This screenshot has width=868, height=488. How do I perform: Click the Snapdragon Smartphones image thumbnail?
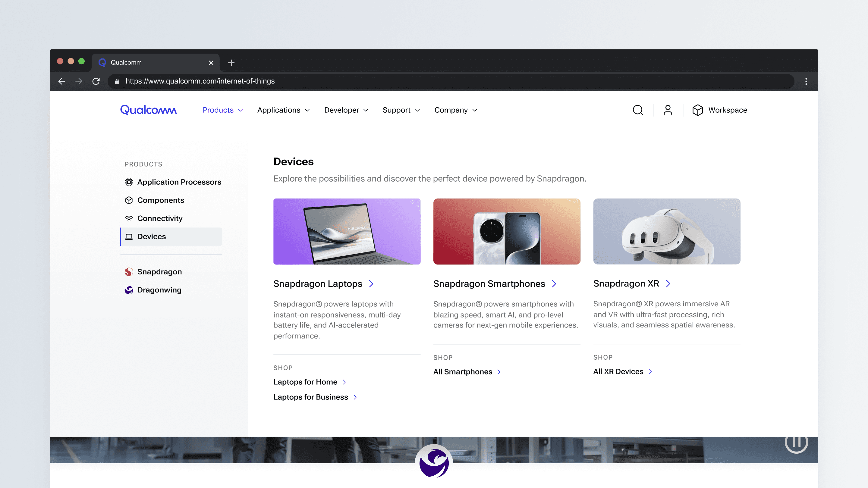coord(506,231)
